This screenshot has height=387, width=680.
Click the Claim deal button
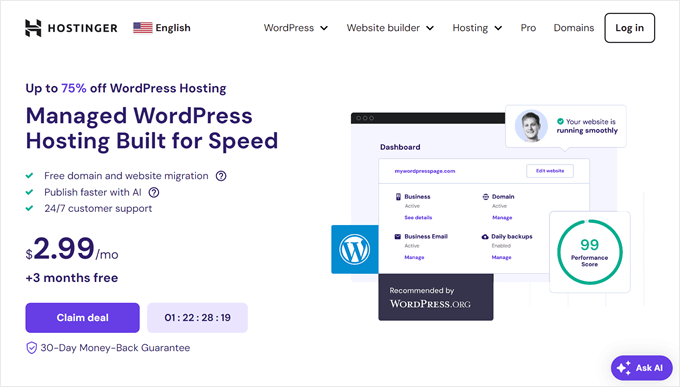tap(82, 318)
